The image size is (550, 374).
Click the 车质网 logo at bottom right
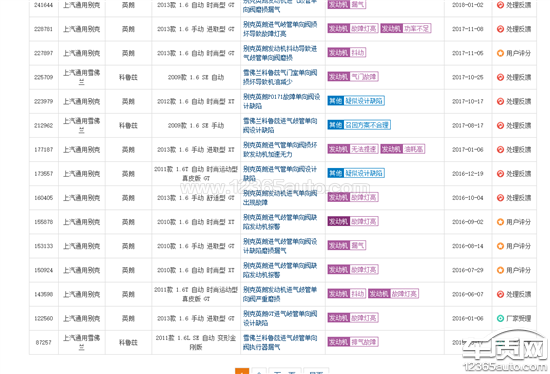pyautogui.click(x=505, y=351)
